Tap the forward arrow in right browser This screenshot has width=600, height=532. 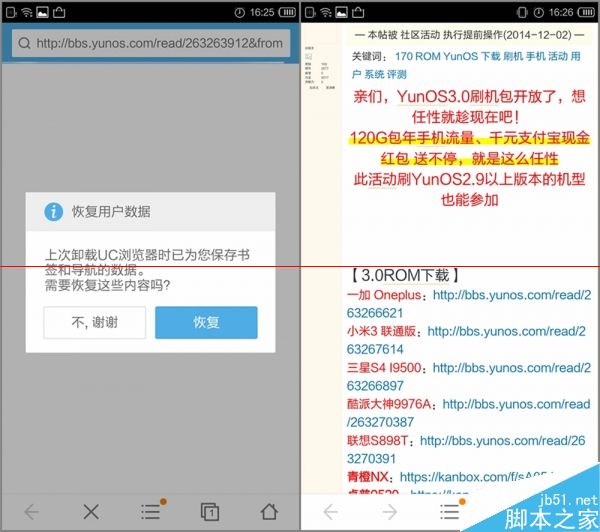point(390,512)
